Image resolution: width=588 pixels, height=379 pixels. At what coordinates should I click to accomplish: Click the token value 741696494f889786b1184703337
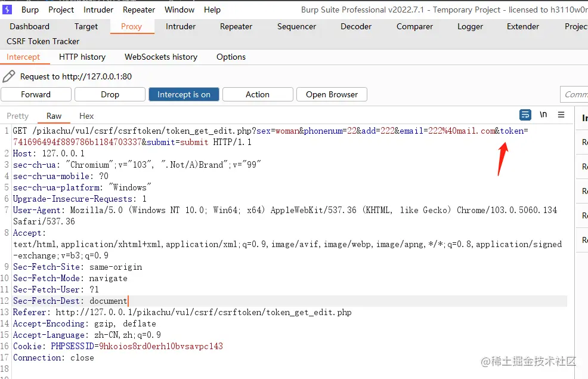click(x=78, y=142)
